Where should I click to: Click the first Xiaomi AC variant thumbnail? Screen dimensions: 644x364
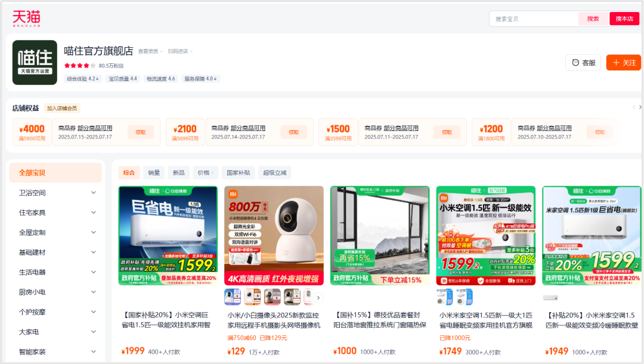click(445, 297)
